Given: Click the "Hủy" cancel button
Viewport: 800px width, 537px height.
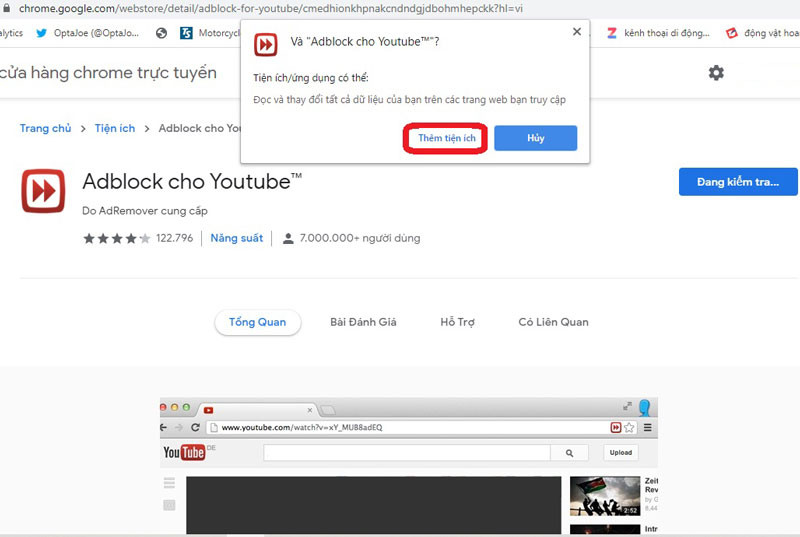Looking at the screenshot, I should 535,138.
